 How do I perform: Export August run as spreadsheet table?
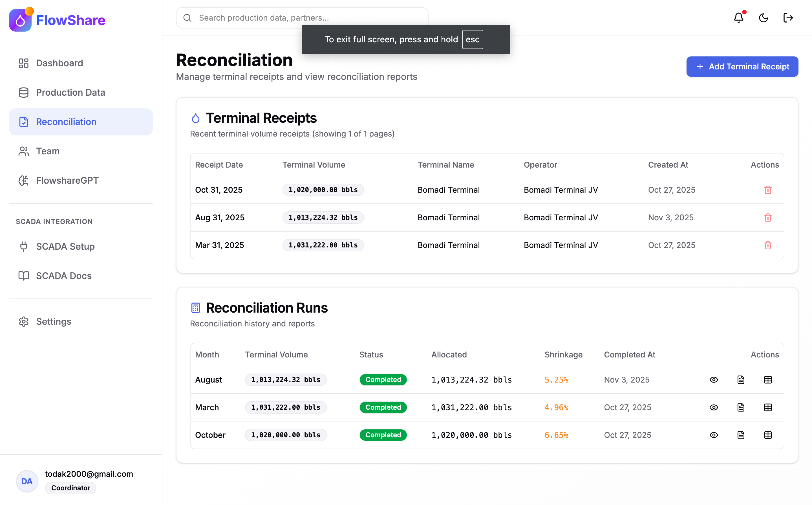pos(768,380)
